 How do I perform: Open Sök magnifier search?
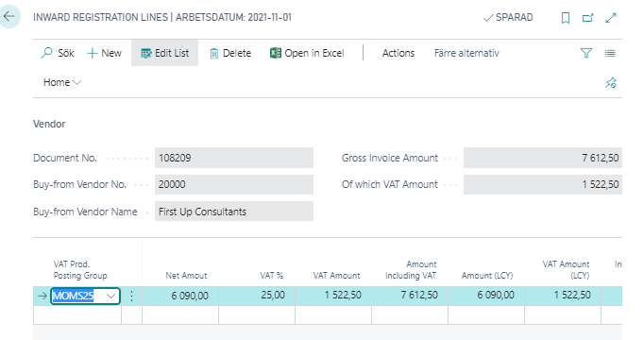tap(58, 53)
